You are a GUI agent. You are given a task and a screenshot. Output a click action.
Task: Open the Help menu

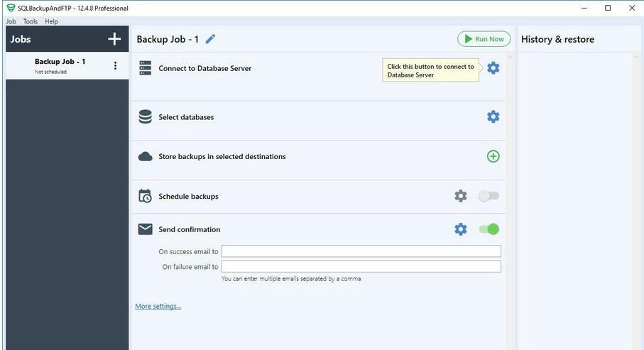51,21
